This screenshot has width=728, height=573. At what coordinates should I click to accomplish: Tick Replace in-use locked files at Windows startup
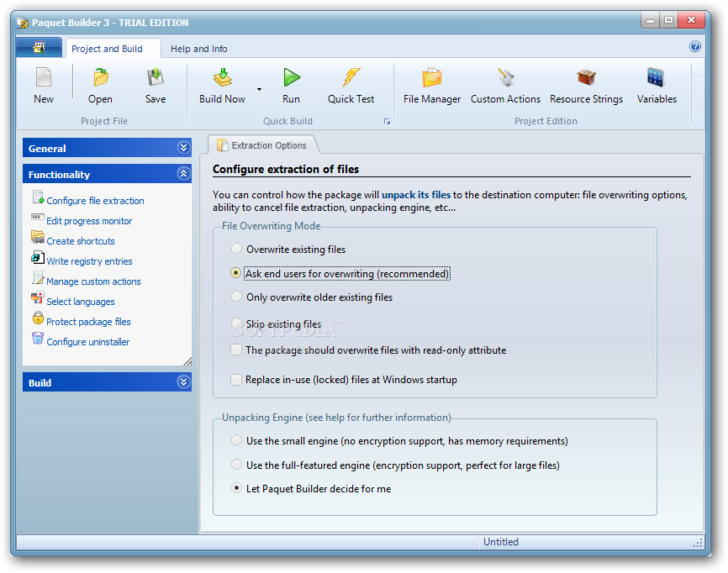236,380
